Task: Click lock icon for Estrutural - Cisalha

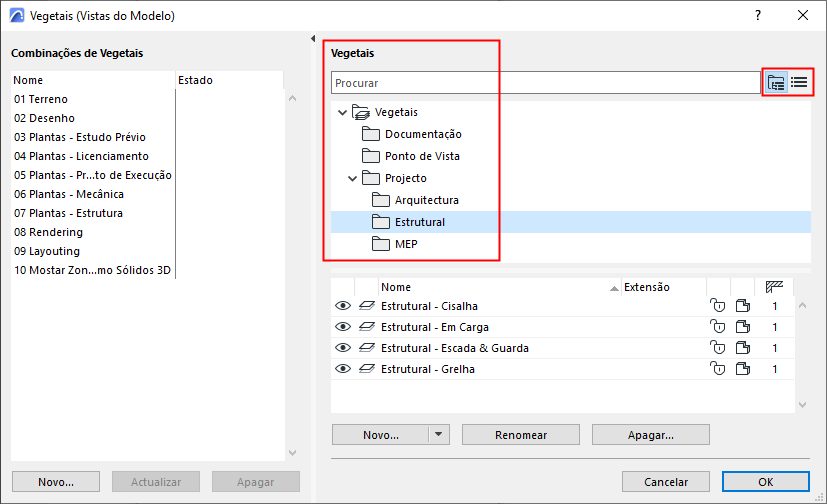Action: [716, 306]
